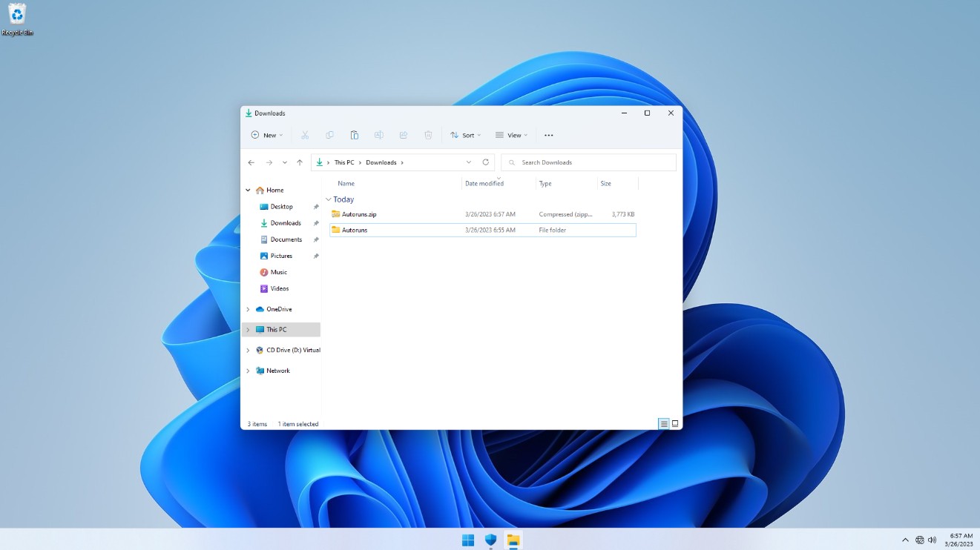Click the Paste clipboard icon

click(x=355, y=135)
